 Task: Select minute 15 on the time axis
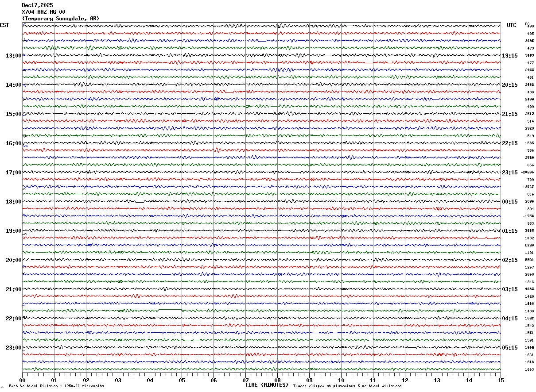click(x=500, y=380)
